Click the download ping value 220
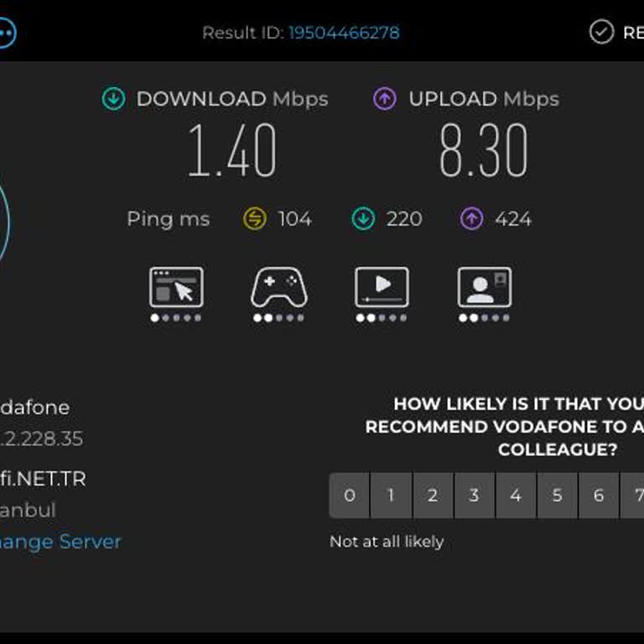The image size is (644, 644). 404,219
